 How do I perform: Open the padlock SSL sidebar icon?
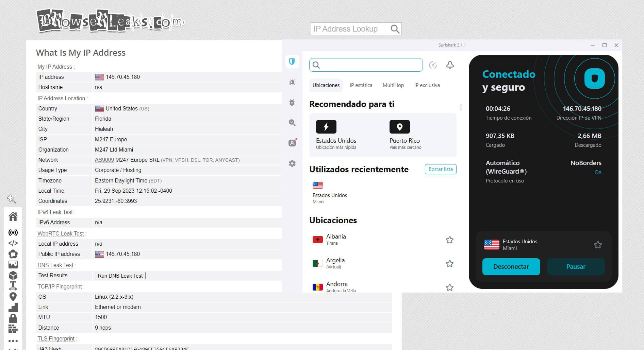(13, 318)
